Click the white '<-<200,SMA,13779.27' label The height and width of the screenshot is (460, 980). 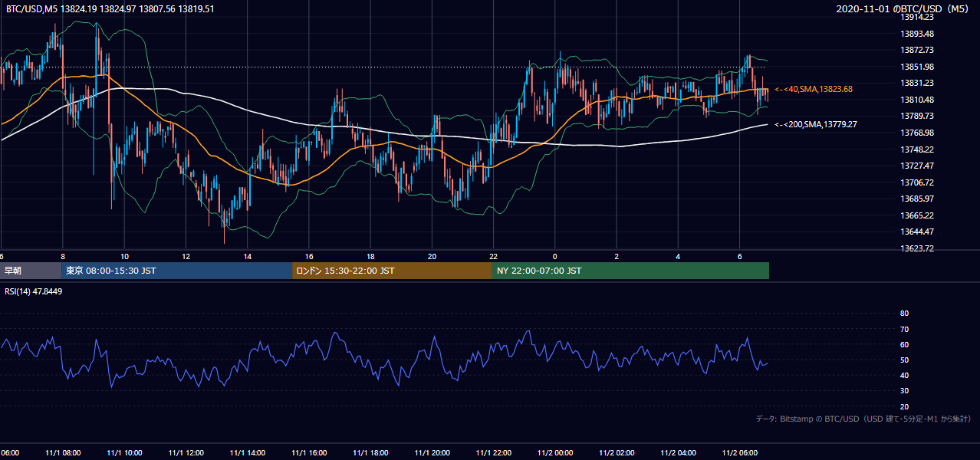point(816,124)
